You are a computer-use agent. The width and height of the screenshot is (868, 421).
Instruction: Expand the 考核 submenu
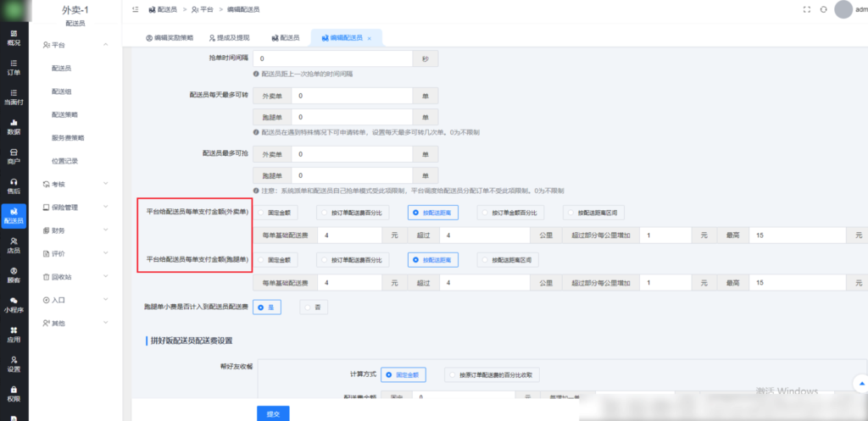pos(76,183)
